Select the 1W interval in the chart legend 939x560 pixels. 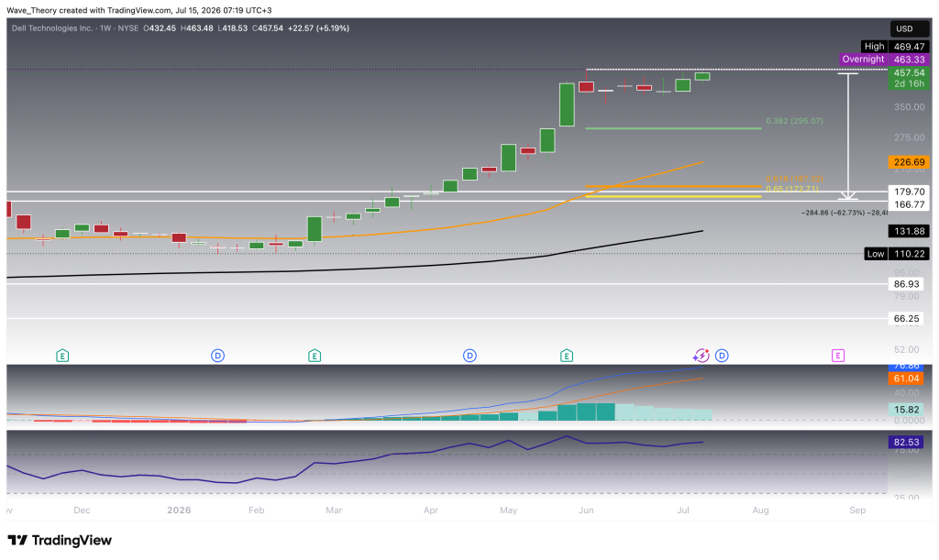[105, 28]
